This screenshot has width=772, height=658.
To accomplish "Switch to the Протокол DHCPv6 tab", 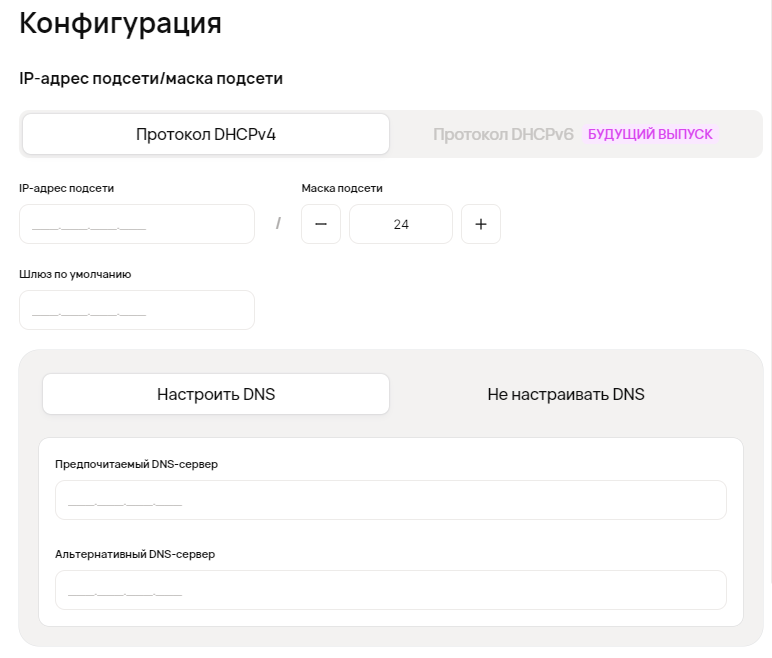I will coord(503,134).
